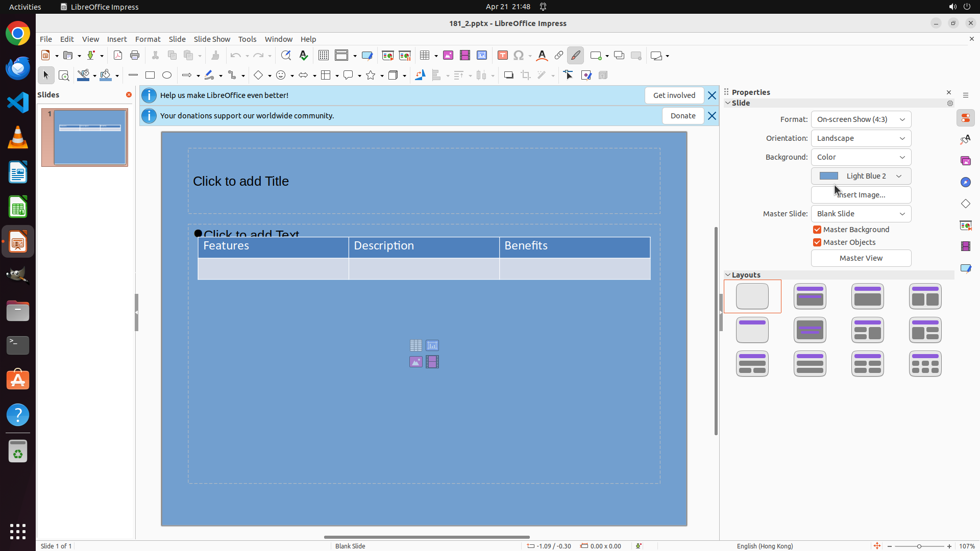Click the Insert Table toolbar icon
Viewport: 980px width, 551px height.
click(425, 56)
